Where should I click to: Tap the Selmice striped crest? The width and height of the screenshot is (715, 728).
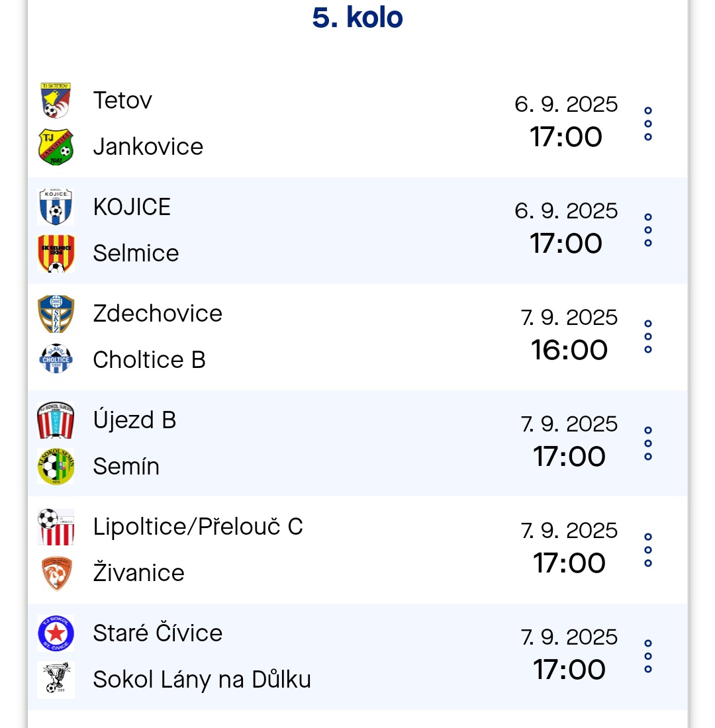[x=56, y=253]
